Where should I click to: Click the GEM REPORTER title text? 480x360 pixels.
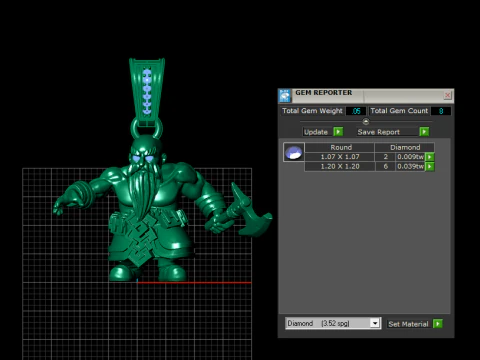coord(323,93)
